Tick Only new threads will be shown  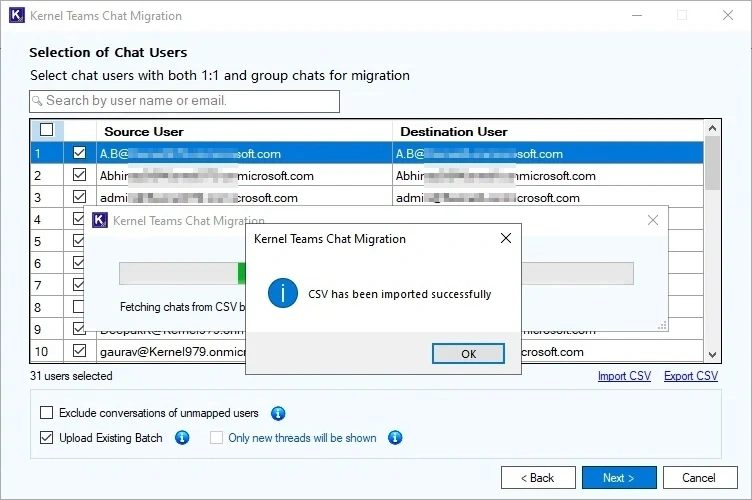[216, 437]
